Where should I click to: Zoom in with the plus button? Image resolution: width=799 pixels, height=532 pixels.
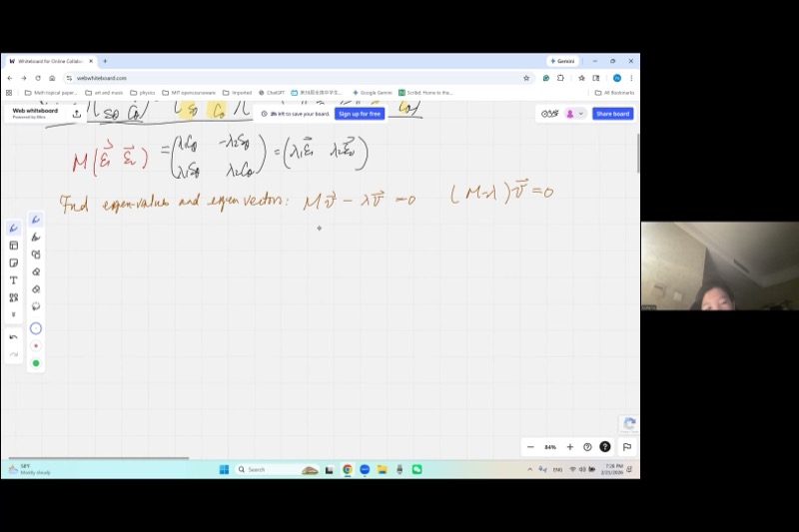pos(570,447)
